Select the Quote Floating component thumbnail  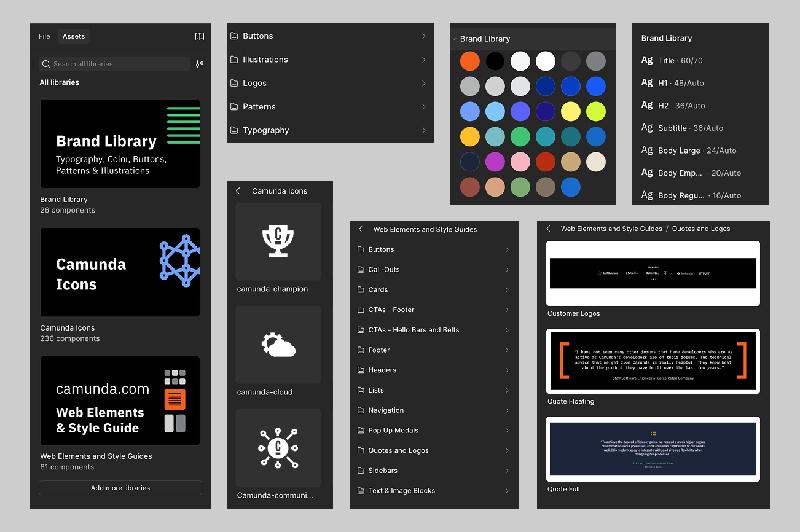click(x=653, y=361)
